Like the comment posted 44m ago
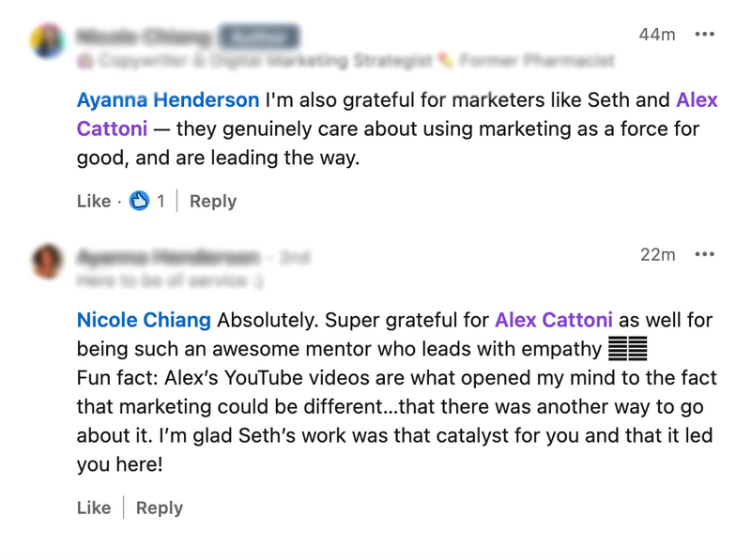This screenshot has height=560, width=751. (93, 201)
